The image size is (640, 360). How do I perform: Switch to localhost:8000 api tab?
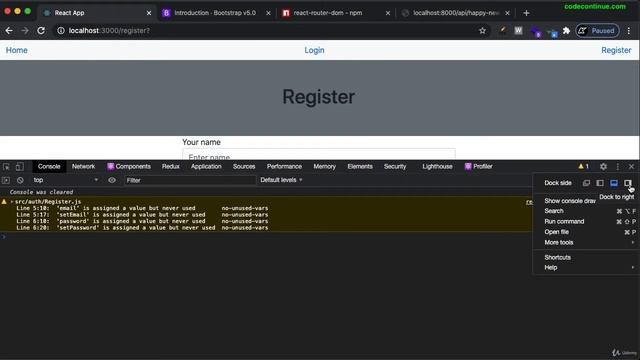click(x=456, y=13)
